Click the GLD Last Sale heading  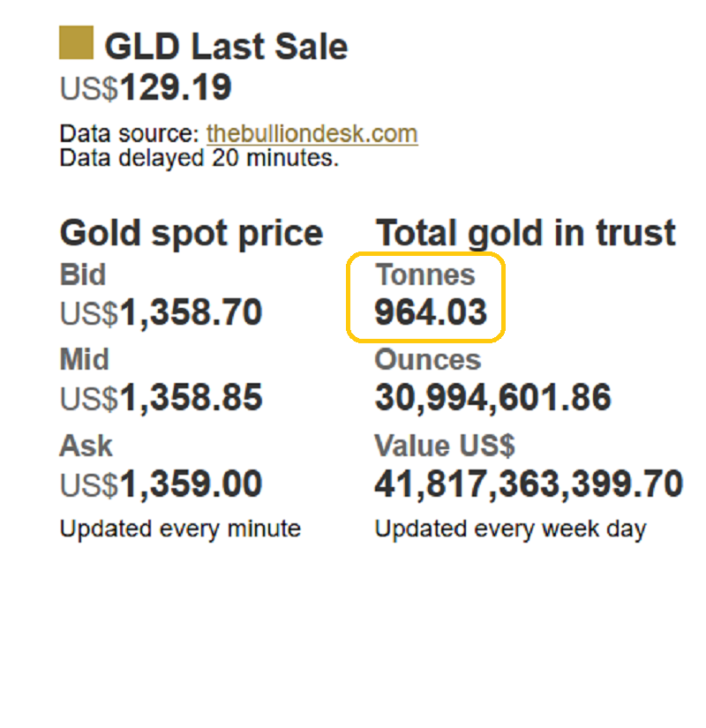click(226, 46)
